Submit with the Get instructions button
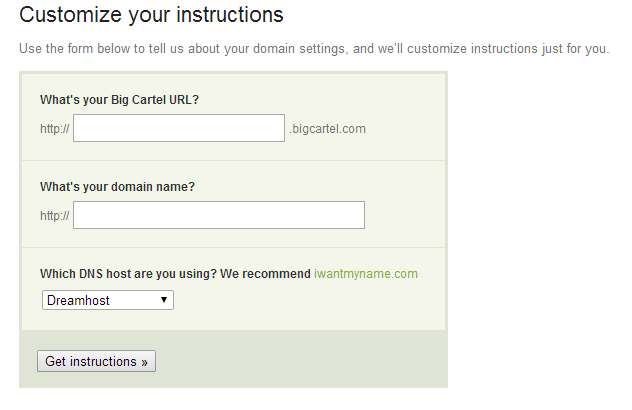Screen dimensions: 632x410 tap(96, 361)
